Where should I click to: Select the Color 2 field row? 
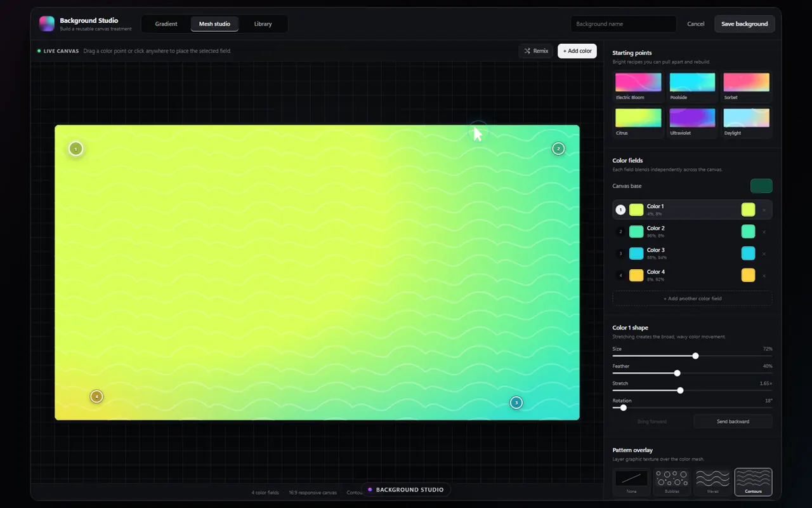click(692, 232)
